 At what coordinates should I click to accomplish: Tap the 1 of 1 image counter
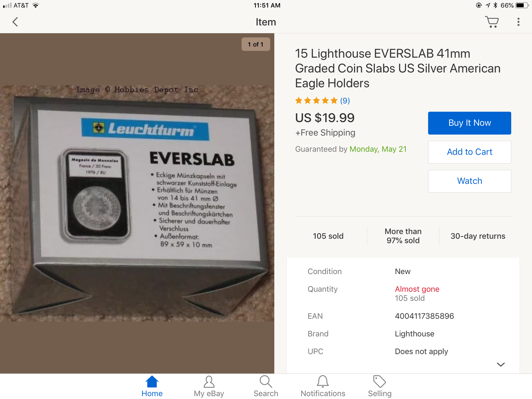[256, 44]
